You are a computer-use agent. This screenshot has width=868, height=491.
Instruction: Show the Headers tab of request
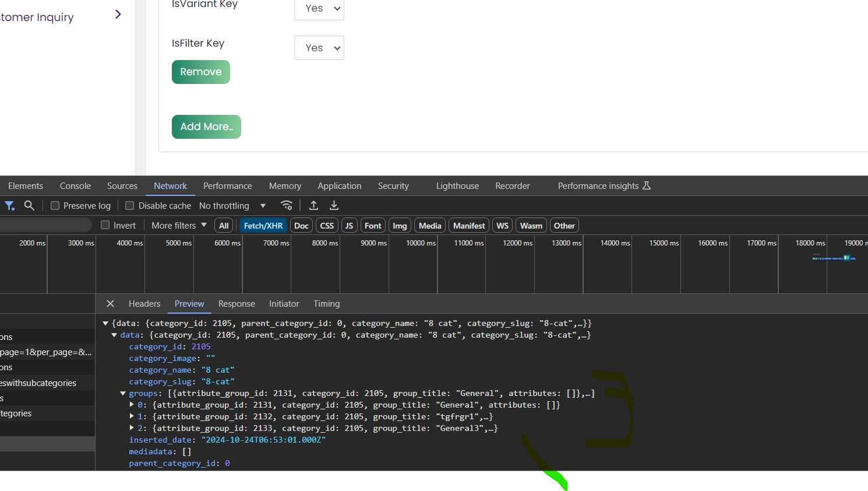[144, 304]
